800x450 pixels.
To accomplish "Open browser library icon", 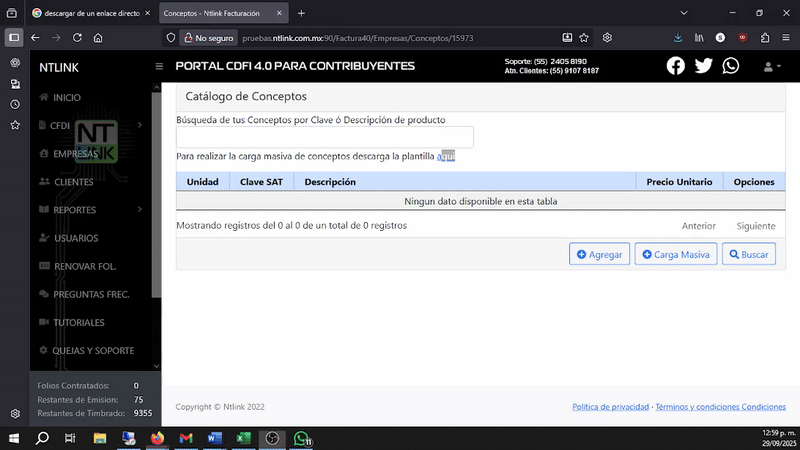I will click(699, 38).
